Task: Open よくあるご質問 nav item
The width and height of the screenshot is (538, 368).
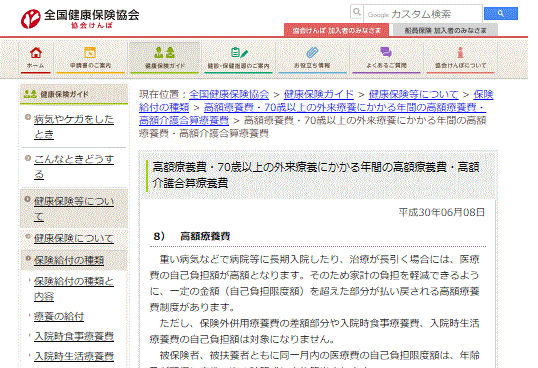Action: pyautogui.click(x=386, y=58)
